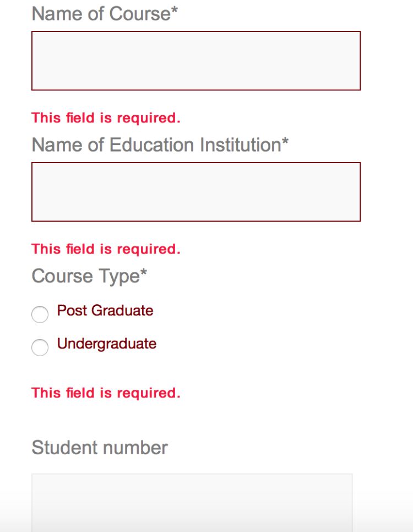
Task: Click the Undergraduate option label text
Action: pyautogui.click(x=107, y=343)
